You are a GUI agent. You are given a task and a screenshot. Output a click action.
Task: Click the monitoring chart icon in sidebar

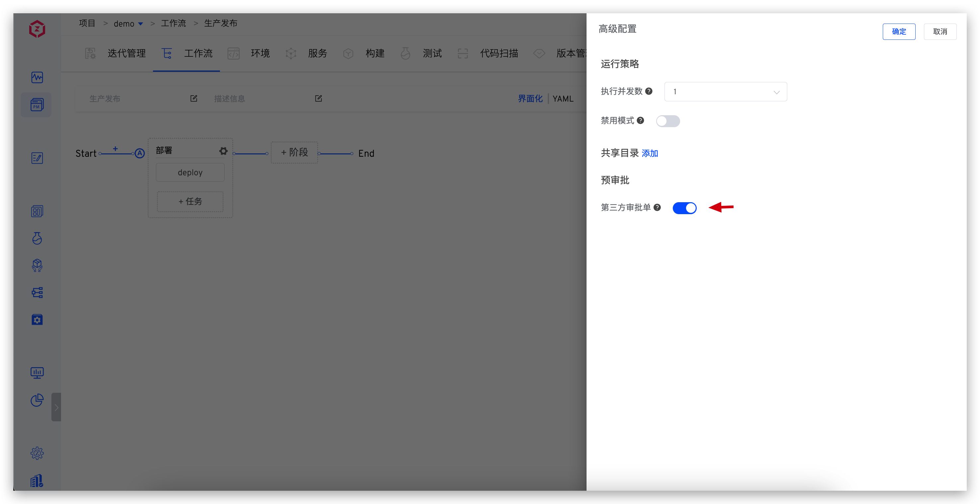coord(36,77)
